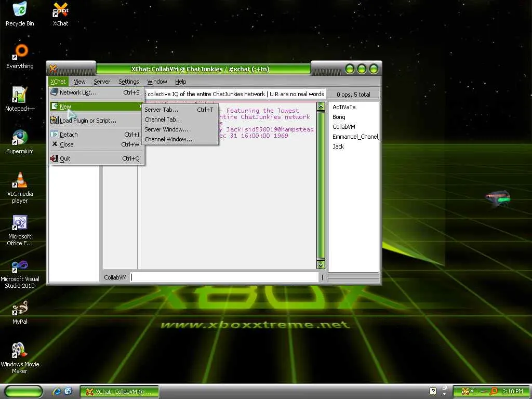The width and height of the screenshot is (532, 399).
Task: Click the New submenu icon
Action: pos(54,106)
